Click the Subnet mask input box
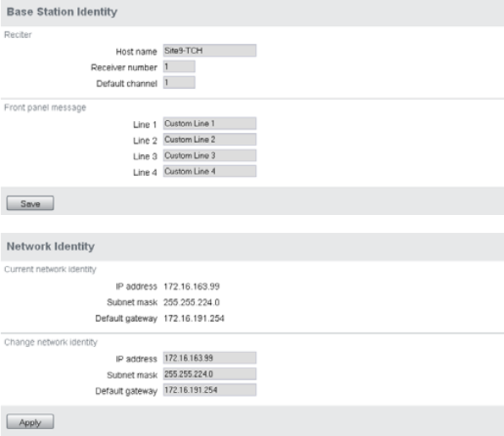The width and height of the screenshot is (504, 436). (x=209, y=374)
